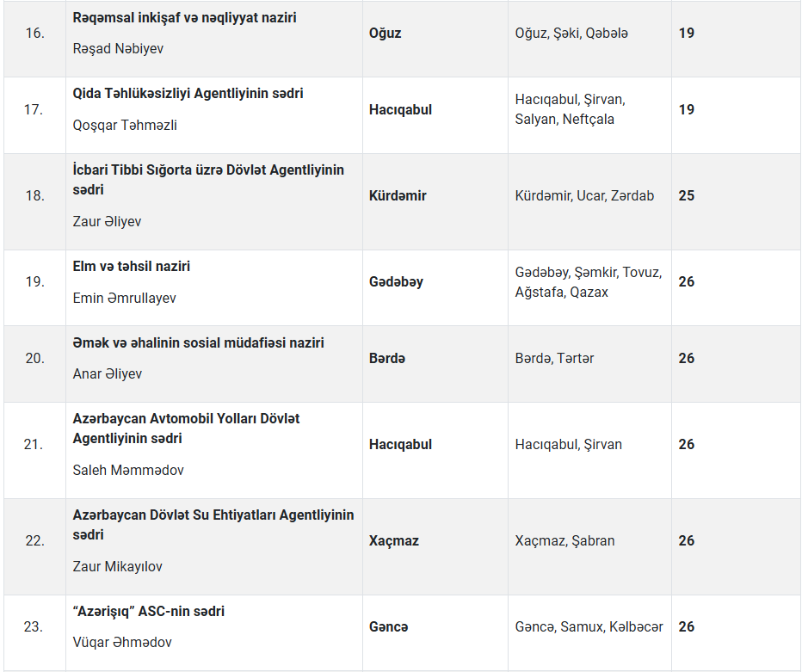Click the name Zaur Mikayılov

click(117, 566)
